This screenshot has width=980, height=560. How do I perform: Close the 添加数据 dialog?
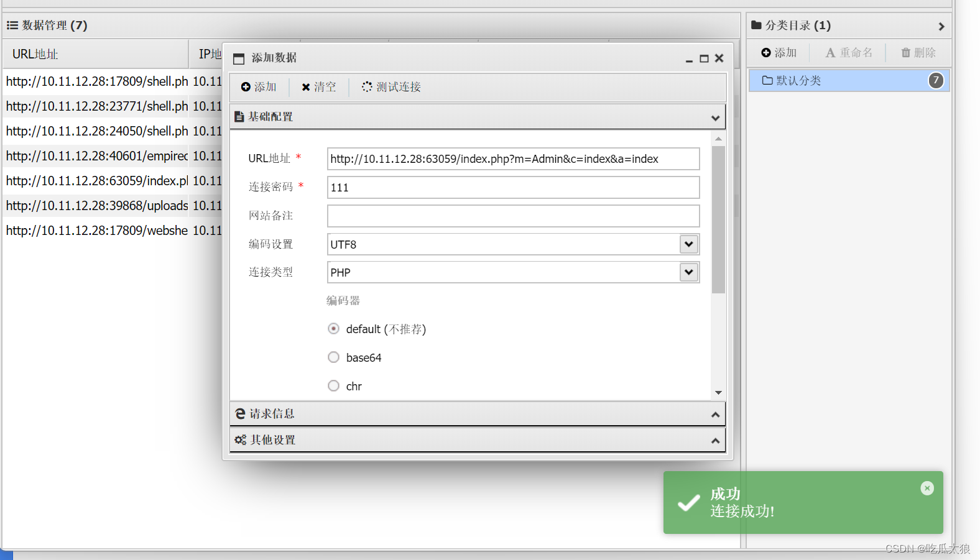click(x=719, y=58)
